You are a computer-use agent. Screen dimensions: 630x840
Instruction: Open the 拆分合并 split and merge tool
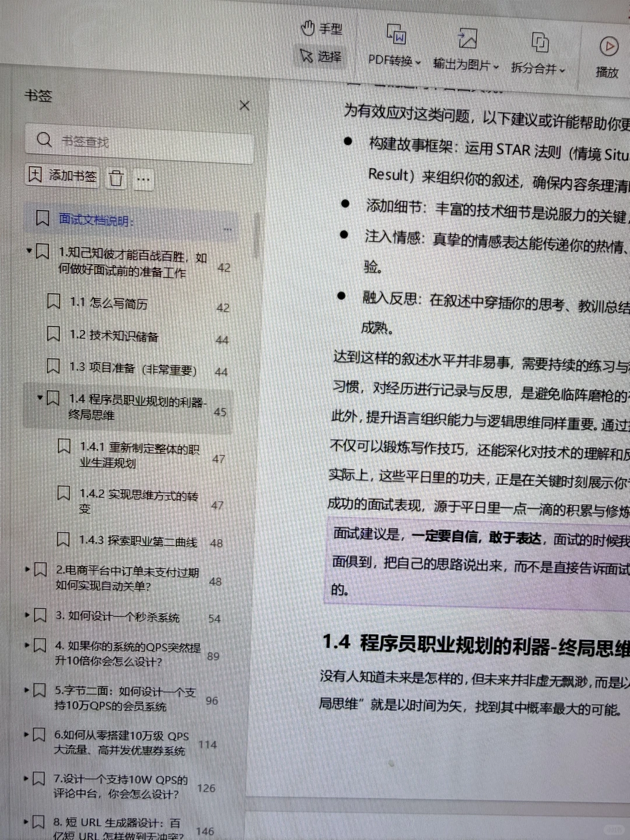(x=540, y=42)
